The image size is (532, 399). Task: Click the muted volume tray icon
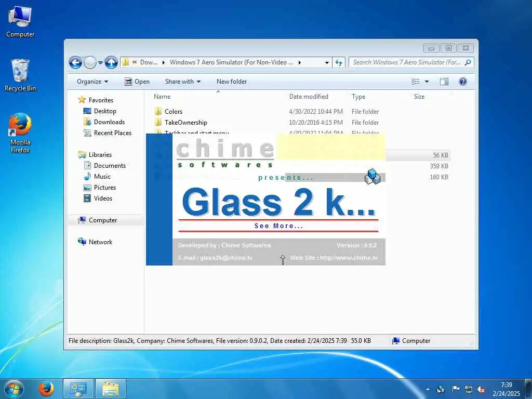tap(481, 390)
